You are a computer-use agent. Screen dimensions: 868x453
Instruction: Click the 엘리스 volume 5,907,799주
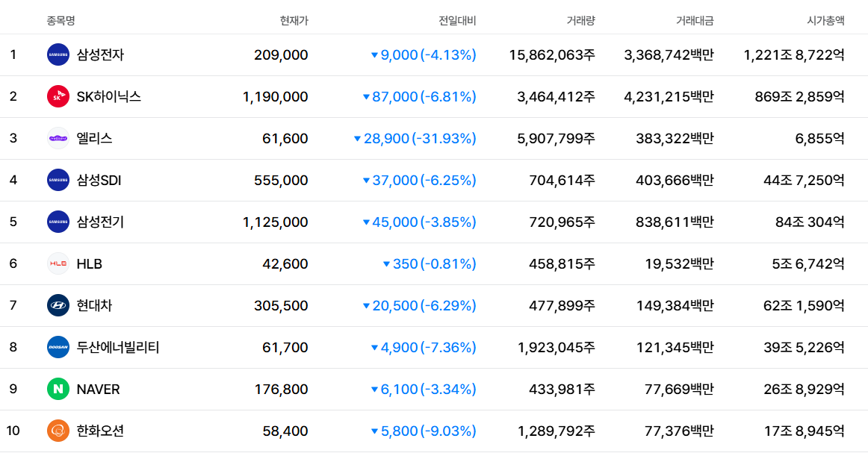tap(557, 138)
